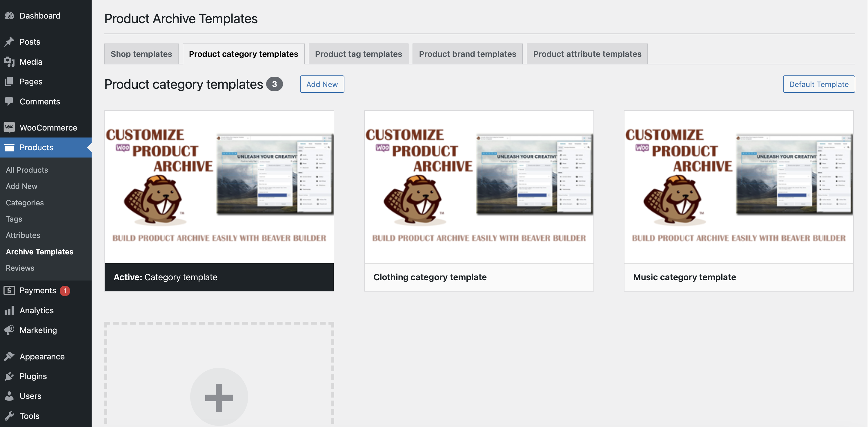The width and height of the screenshot is (868, 427).
Task: Open the Clothing category template thumbnail
Action: click(479, 187)
